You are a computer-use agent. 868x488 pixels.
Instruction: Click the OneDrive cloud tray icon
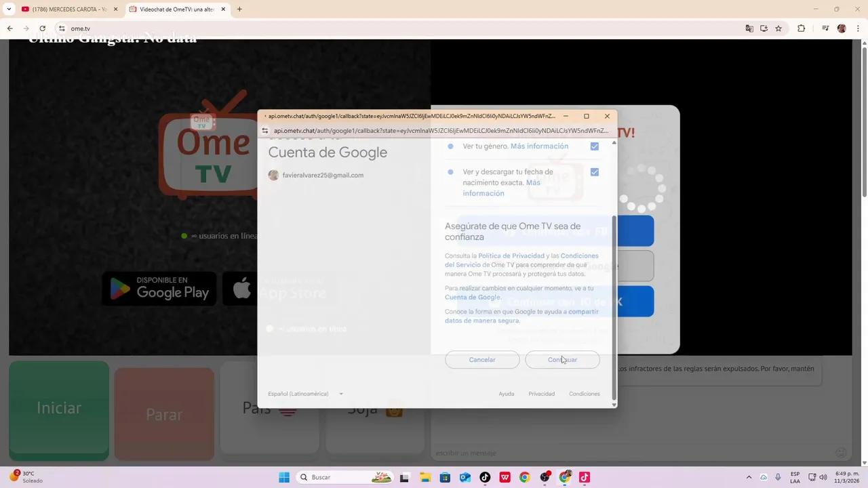click(764, 477)
